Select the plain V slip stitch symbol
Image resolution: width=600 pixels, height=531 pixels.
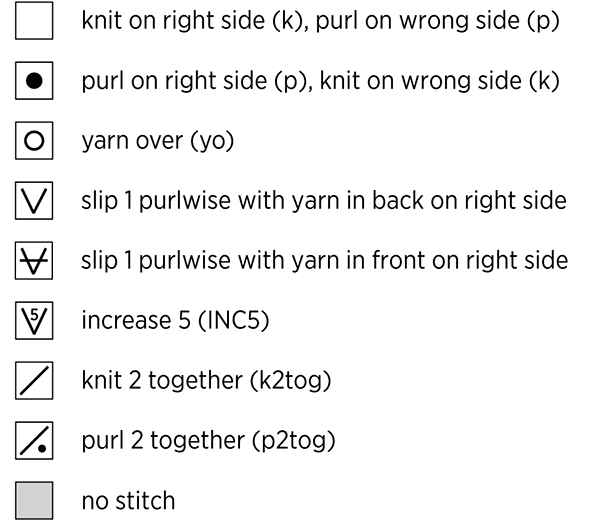click(34, 201)
